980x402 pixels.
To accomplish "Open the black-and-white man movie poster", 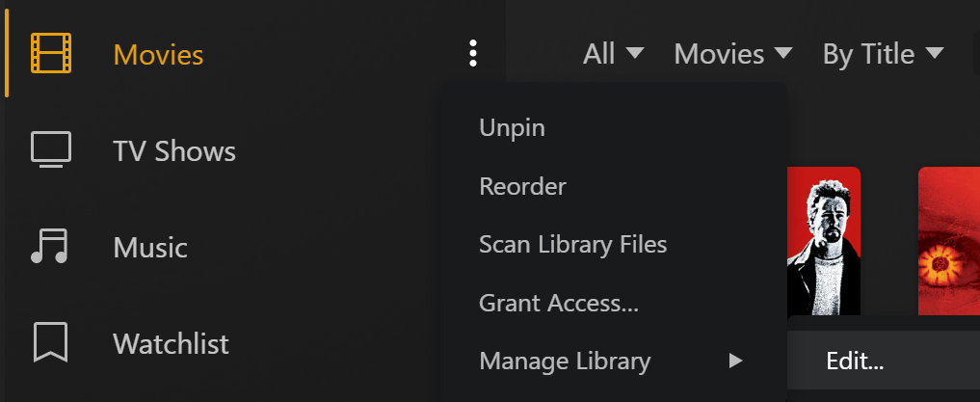I will tap(824, 241).
